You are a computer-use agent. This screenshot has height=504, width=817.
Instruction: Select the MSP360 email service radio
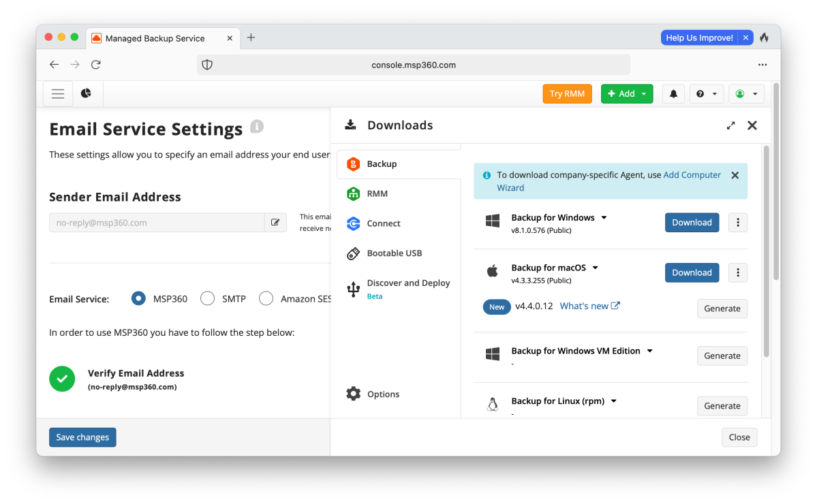coord(138,298)
